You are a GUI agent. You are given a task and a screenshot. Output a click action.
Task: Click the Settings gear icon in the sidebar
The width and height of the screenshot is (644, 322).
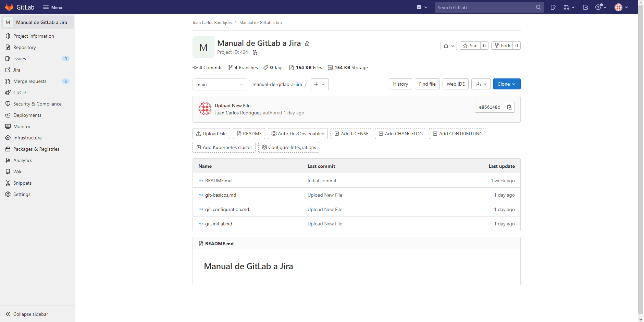tap(8, 194)
